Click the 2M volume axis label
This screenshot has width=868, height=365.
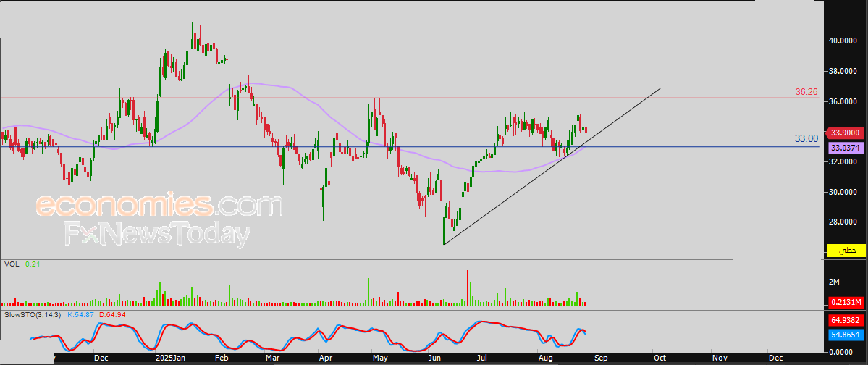pyautogui.click(x=834, y=282)
